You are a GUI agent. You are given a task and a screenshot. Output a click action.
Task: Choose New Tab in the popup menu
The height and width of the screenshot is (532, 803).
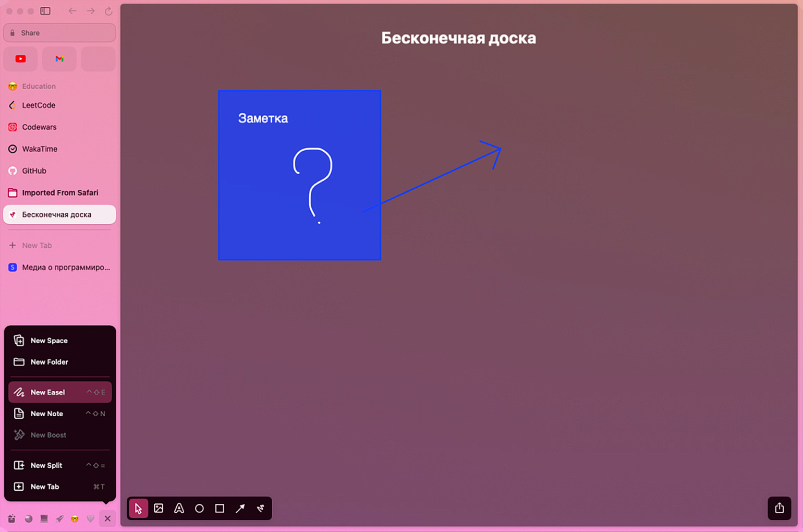click(x=60, y=487)
